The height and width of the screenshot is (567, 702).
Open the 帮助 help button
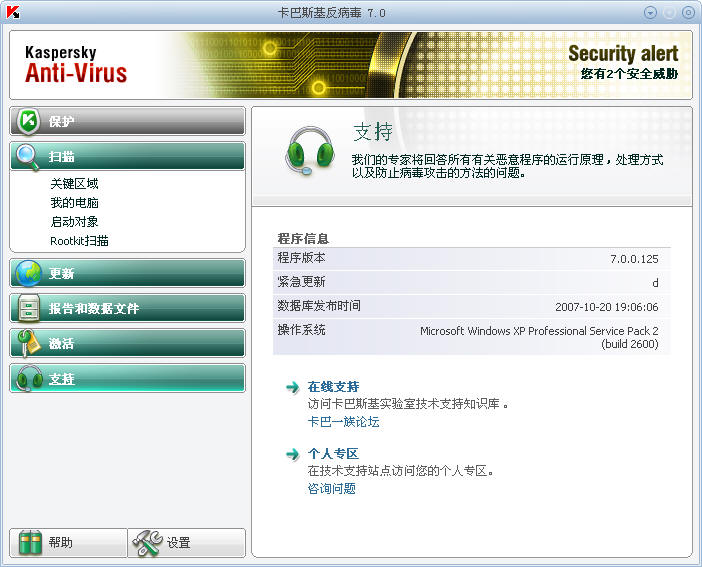(68, 543)
